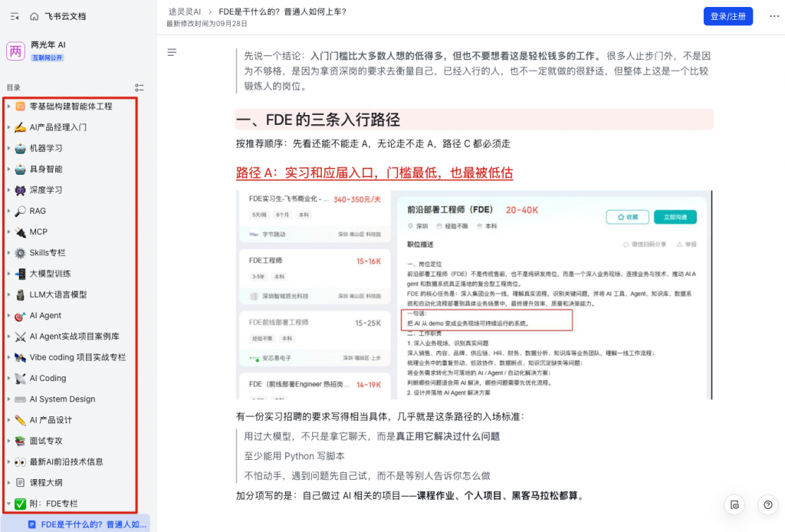Image resolution: width=785 pixels, height=532 pixels.
Task: Click the RAG magnifier icon
Action: pyautogui.click(x=20, y=211)
